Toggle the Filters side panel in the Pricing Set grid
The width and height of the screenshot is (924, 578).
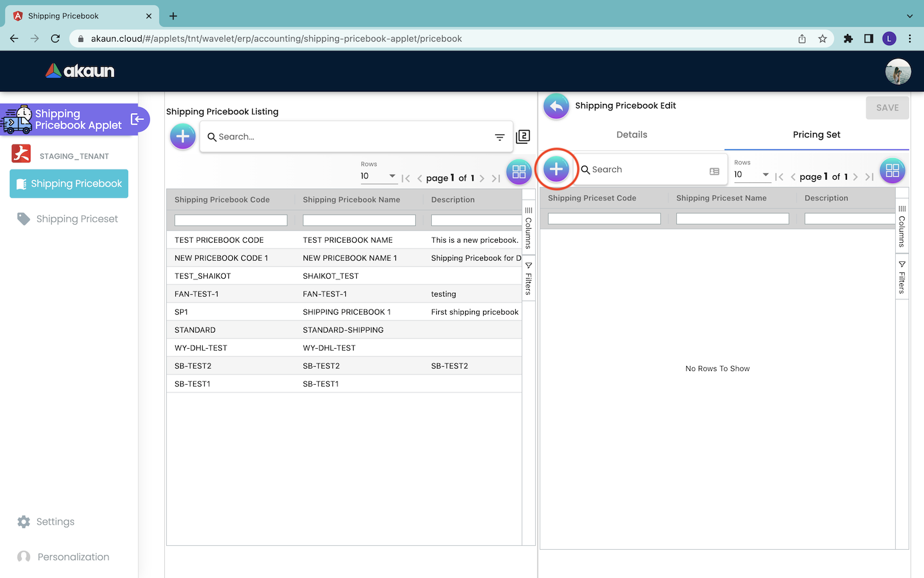[x=902, y=276]
